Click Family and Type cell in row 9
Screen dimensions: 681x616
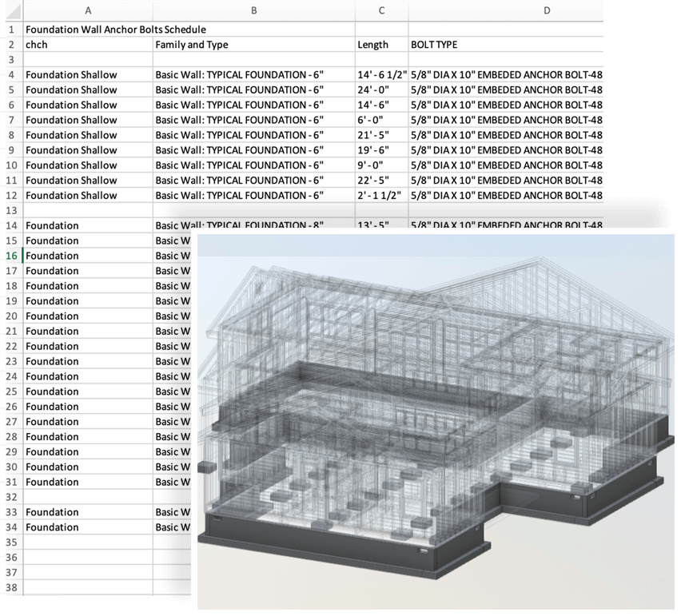[253, 149]
